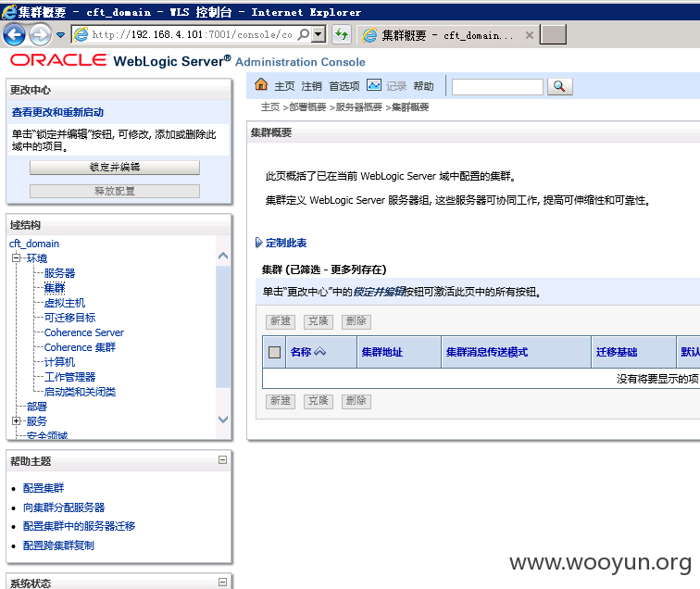Click upper 删除 button above table
Image resolution: width=700 pixels, height=589 pixels.
(x=356, y=321)
